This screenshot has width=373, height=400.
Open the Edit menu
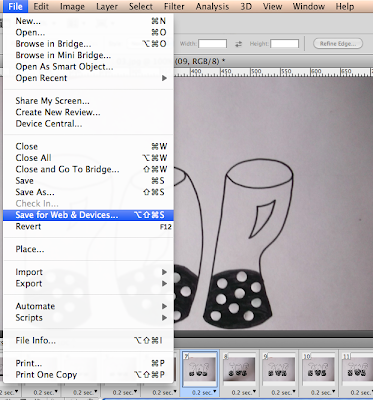[x=41, y=6]
